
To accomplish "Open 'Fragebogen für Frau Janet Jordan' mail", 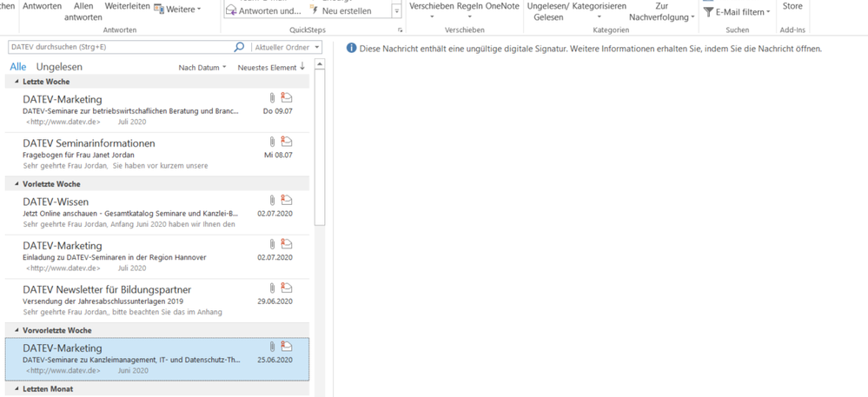I will pos(157,155).
